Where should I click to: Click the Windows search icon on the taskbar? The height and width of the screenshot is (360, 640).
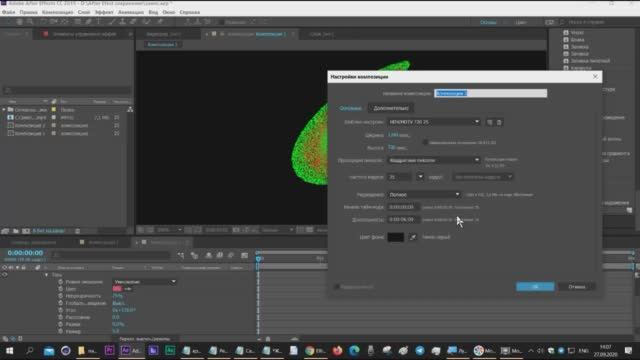29,351
